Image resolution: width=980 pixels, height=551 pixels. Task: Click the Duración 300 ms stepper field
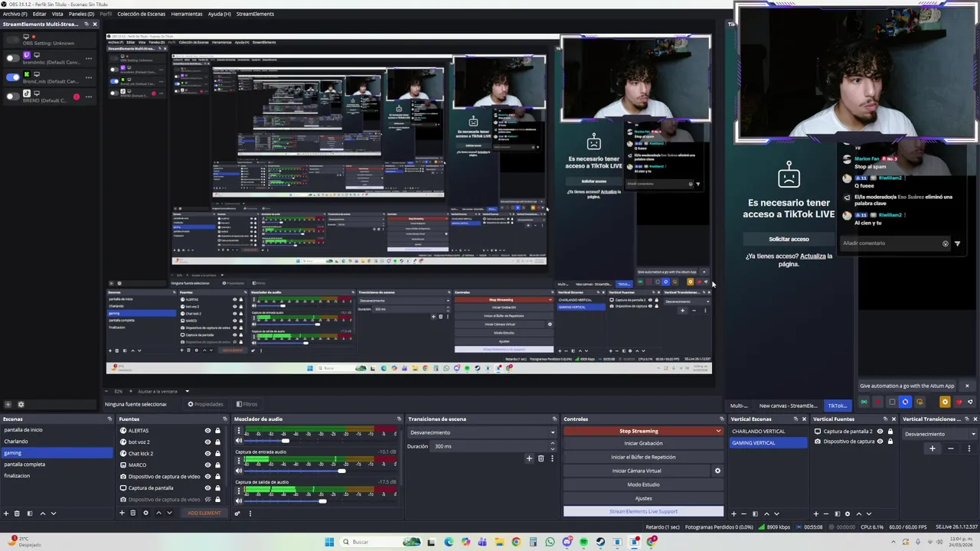[x=494, y=446]
